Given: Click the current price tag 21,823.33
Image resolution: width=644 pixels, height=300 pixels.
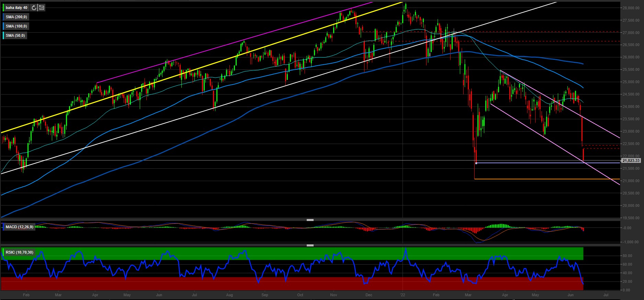Looking at the screenshot, I should (x=631, y=160).
